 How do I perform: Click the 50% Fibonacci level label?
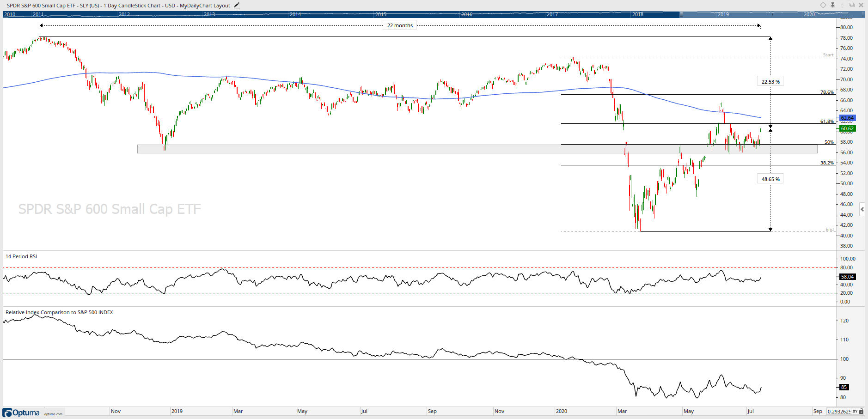click(829, 142)
